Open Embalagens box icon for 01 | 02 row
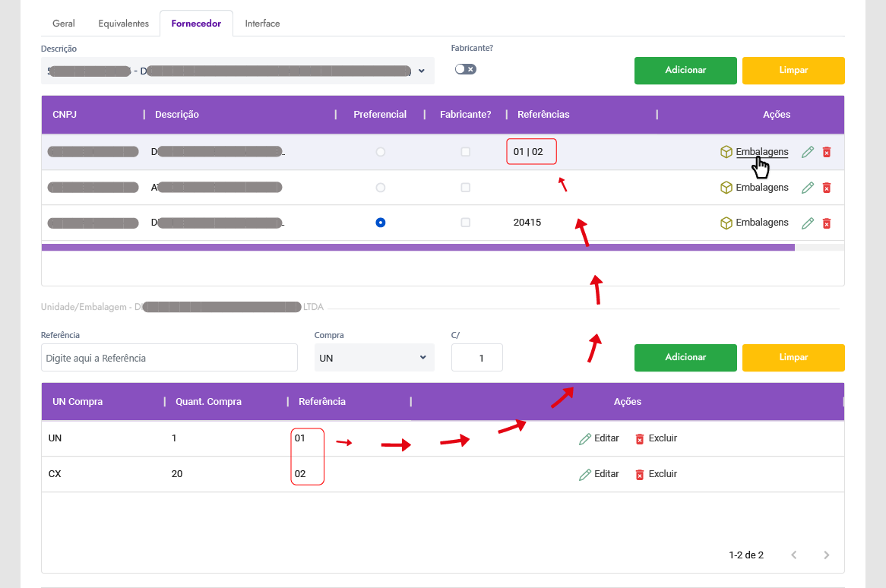The width and height of the screenshot is (886, 588). pyautogui.click(x=726, y=152)
